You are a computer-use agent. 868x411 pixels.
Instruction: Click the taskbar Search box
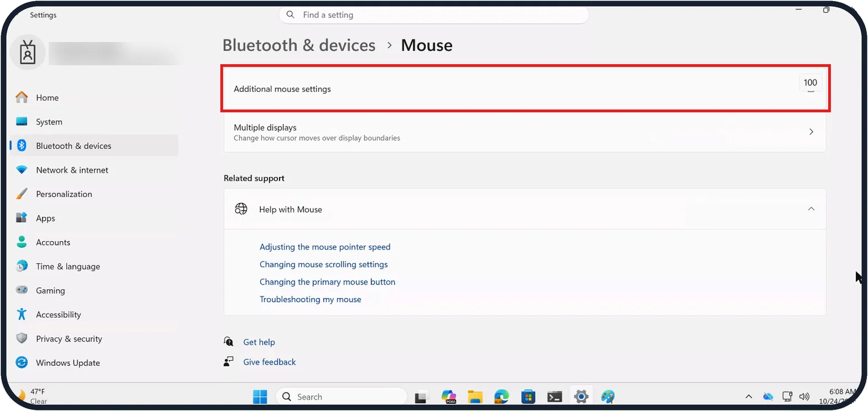(341, 397)
